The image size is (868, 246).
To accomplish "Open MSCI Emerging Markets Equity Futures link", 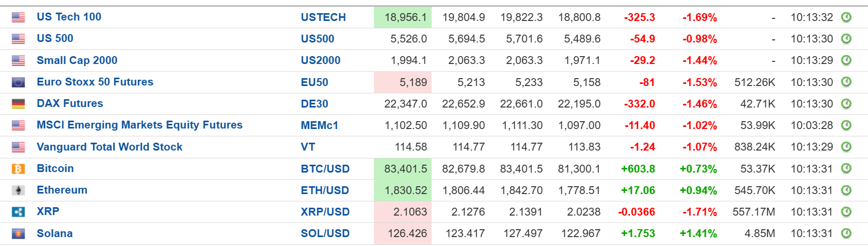I will pos(140,125).
